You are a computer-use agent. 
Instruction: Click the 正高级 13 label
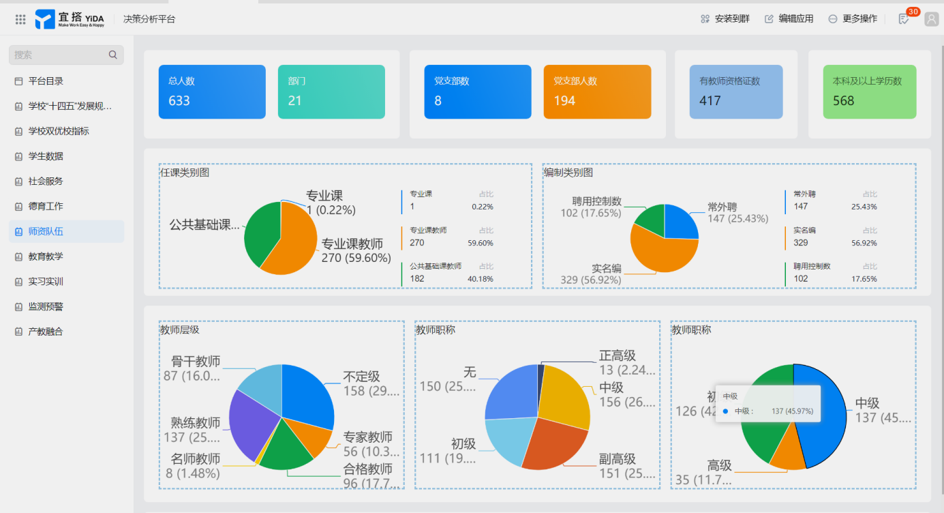[627, 362]
